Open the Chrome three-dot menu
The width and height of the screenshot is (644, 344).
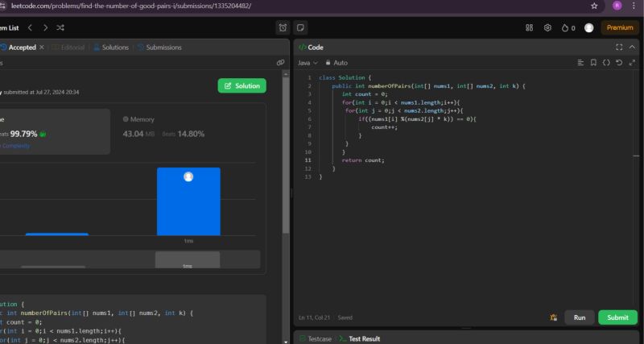click(634, 6)
